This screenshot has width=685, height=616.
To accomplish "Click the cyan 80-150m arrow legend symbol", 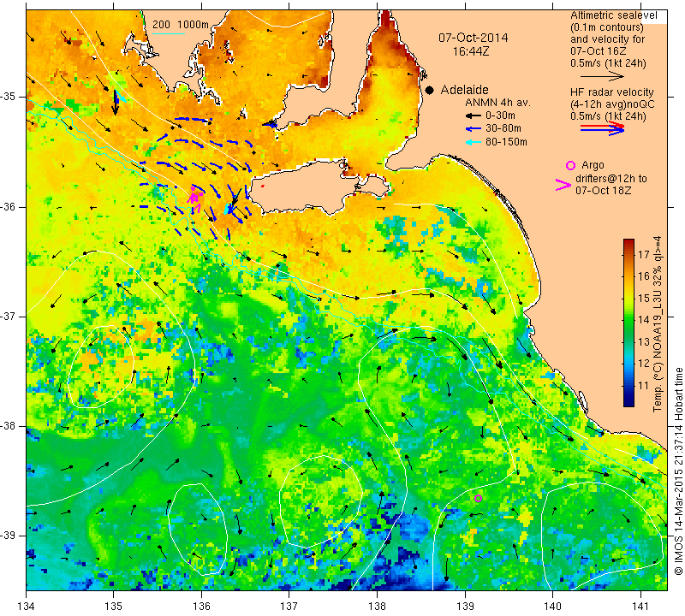I will 474,142.
